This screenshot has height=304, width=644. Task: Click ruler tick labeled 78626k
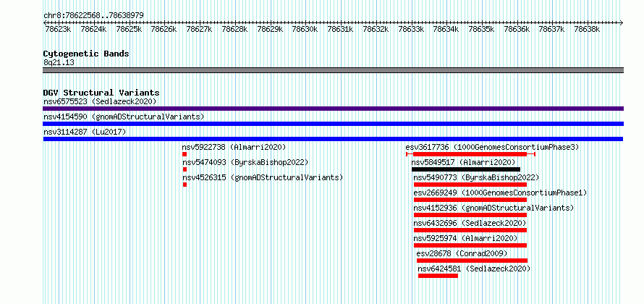point(164,29)
